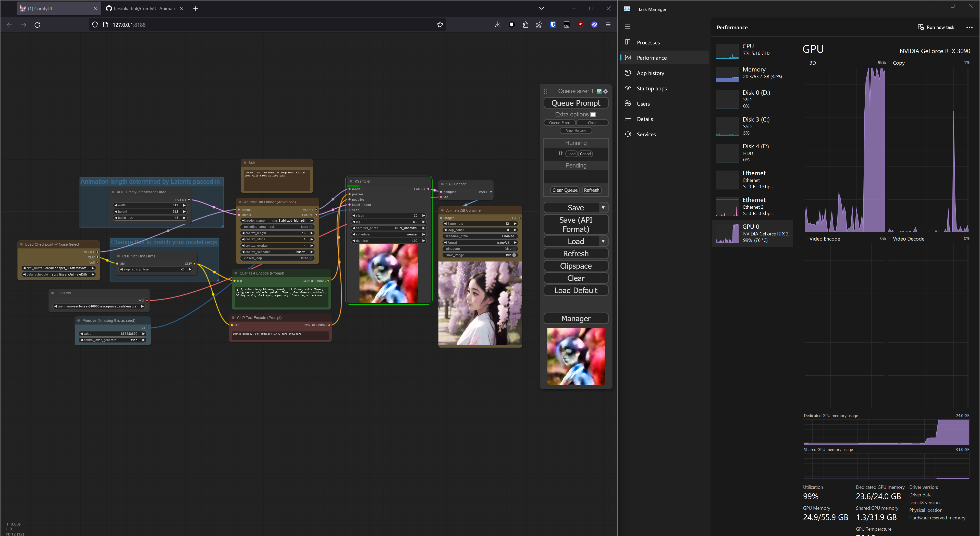Open the browser downloads icon

coord(498,24)
